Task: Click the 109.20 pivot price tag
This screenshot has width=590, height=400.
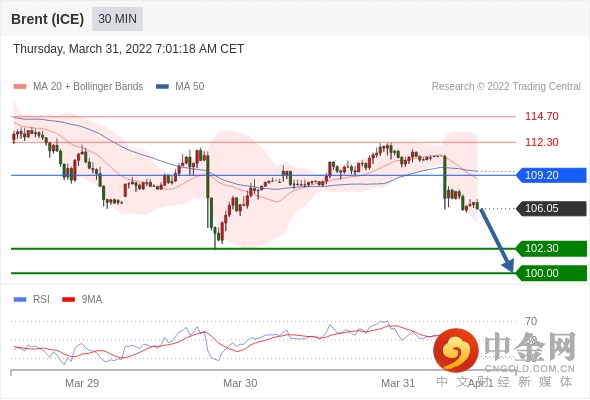Action: (551, 175)
